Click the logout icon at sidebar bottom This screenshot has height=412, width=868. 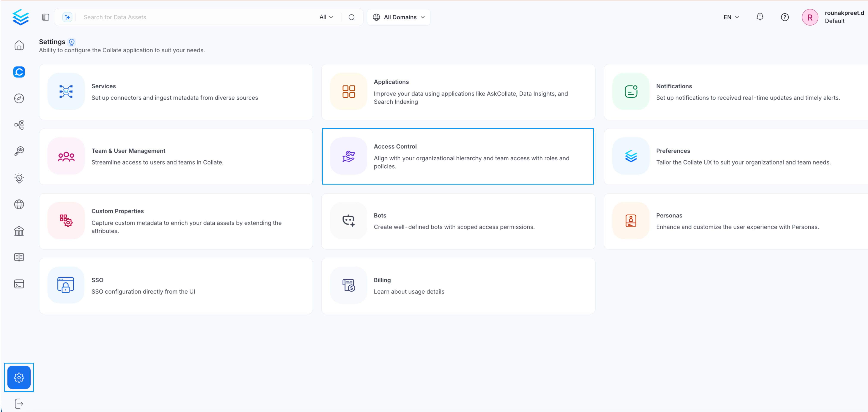pos(19,404)
